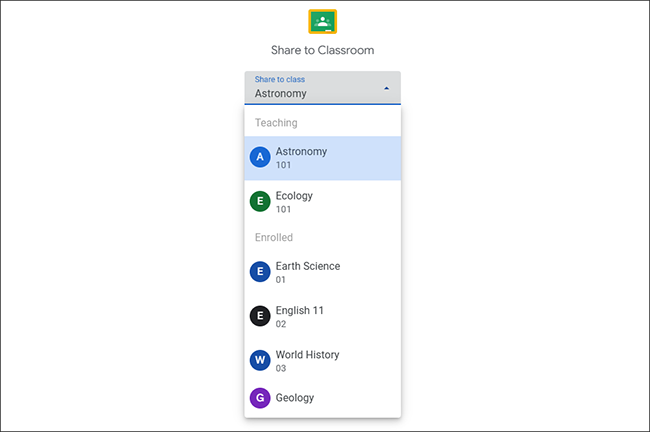Click the Share to class field label

[280, 79]
